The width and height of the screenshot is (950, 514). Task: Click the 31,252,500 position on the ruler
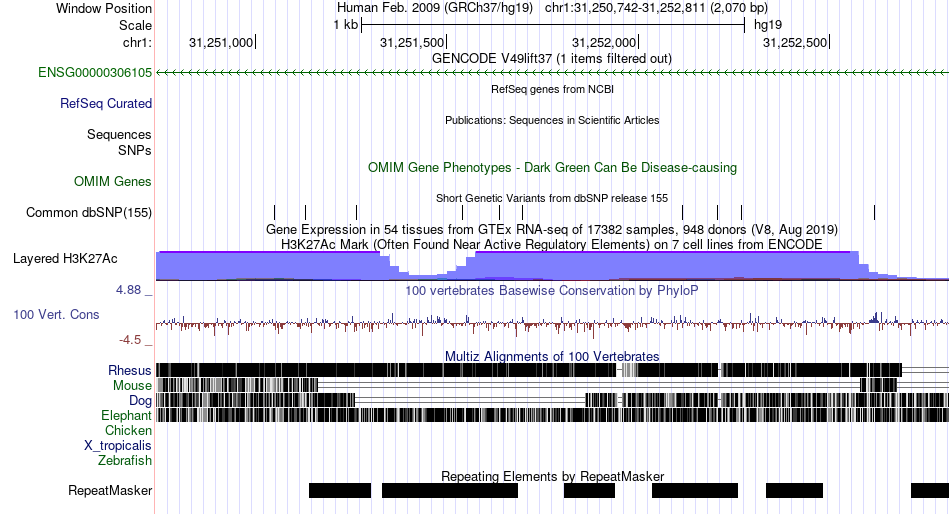[x=795, y=42]
